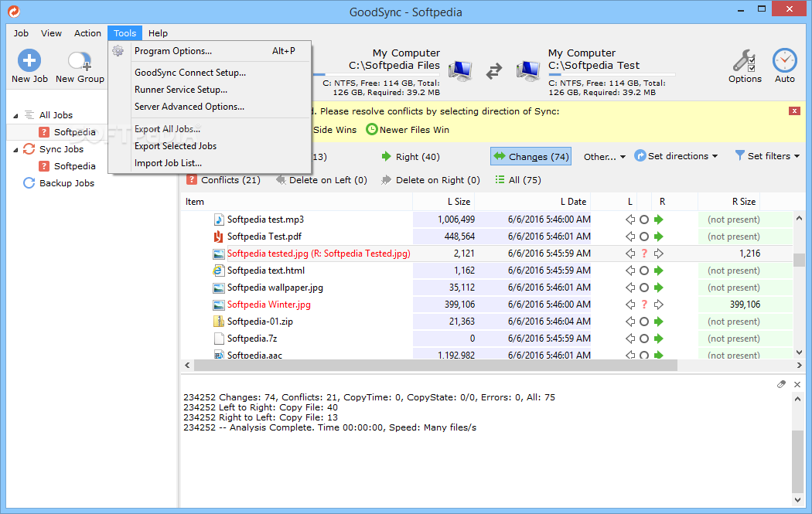
Task: Open the Options wrench icon
Action: 744,60
